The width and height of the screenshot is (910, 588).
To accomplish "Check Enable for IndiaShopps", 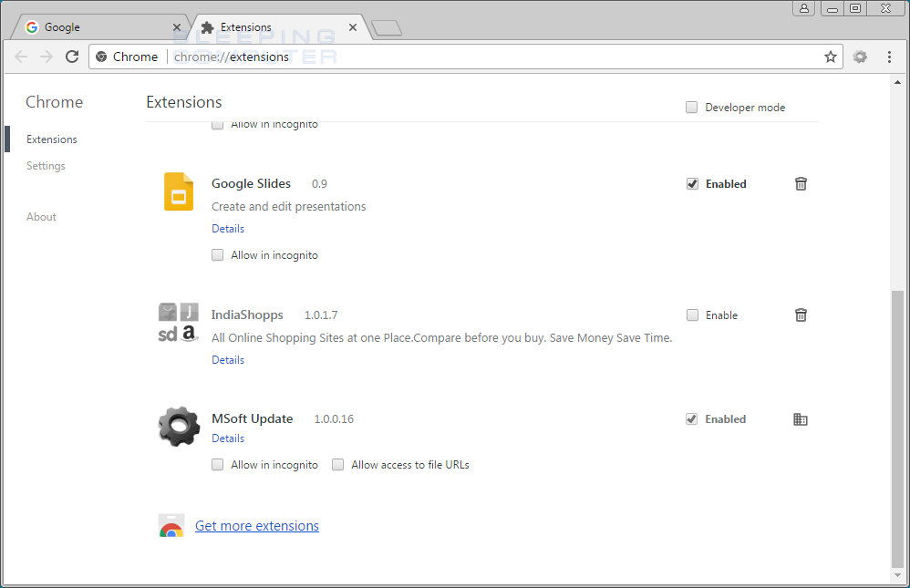I will pos(692,315).
